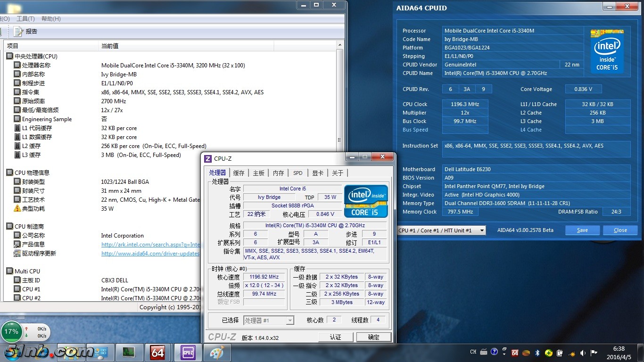644x362 pixels.
Task: Open the performance monitor taskbar icon
Action: point(128,352)
